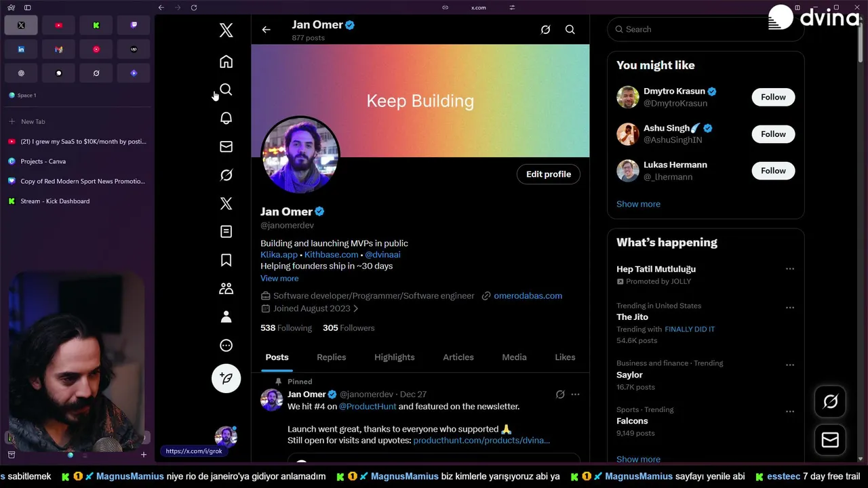The image size is (868, 488).
Task: Open options for Hep Tatil Mutluluğu
Action: click(x=790, y=269)
